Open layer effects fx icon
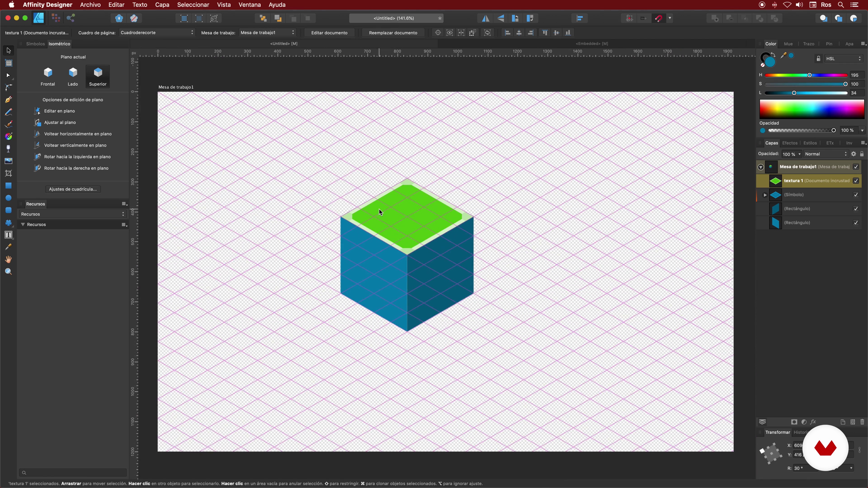The image size is (868, 488). click(813, 422)
